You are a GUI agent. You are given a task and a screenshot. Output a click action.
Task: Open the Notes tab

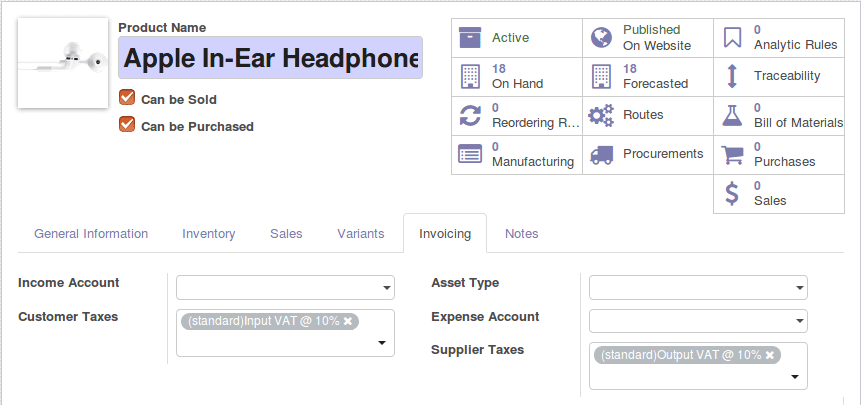[522, 234]
